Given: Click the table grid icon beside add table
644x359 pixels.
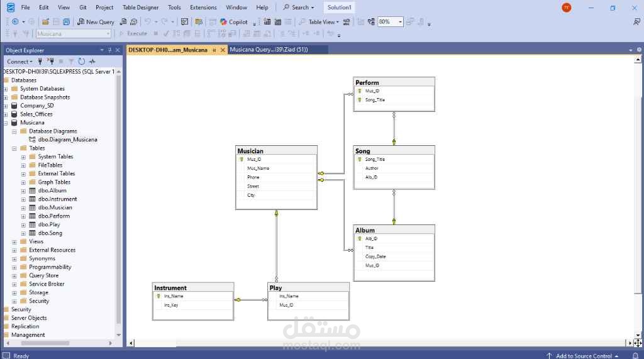Looking at the screenshot, I should point(278,22).
